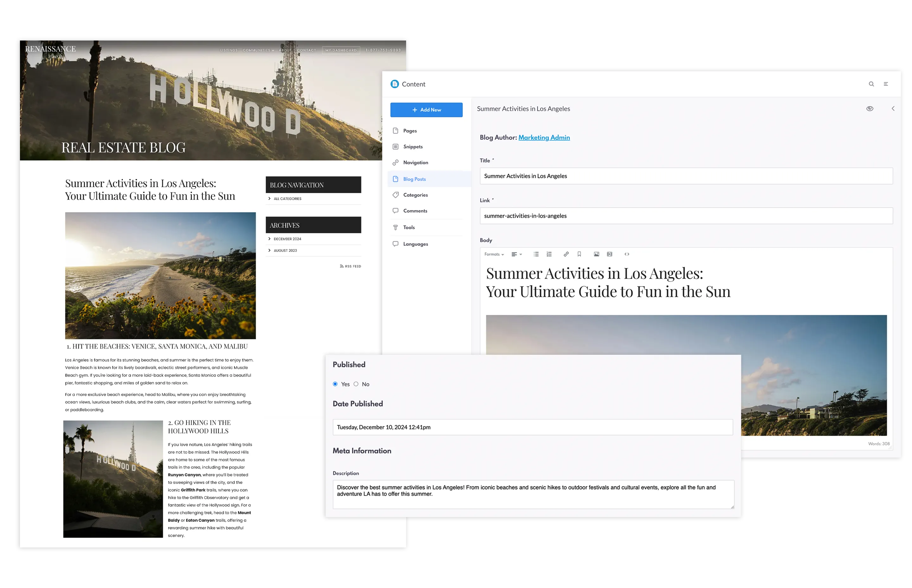
Task: Click the insert image toolbar icon
Action: [x=596, y=254]
